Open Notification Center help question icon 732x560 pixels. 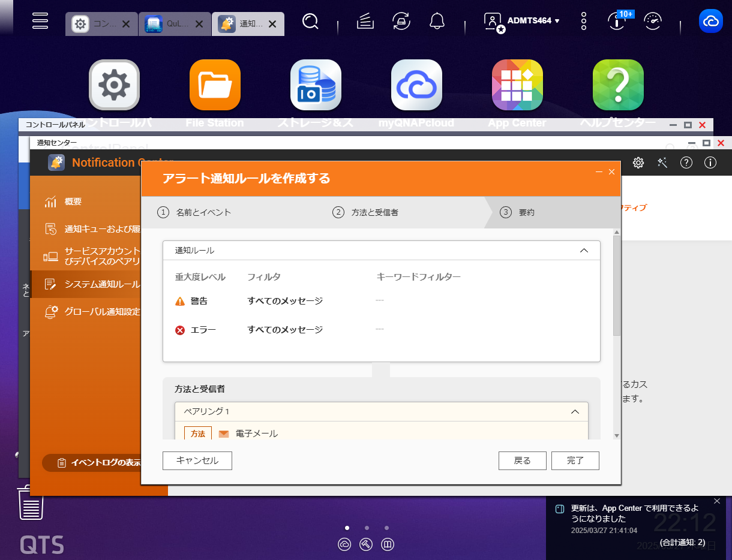point(686,162)
